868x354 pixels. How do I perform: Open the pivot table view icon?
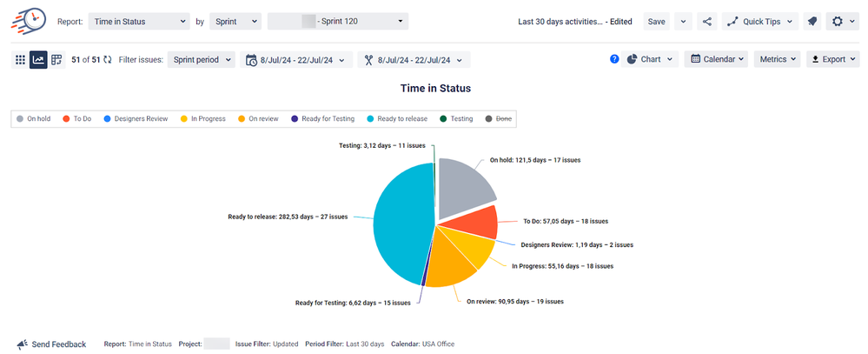coord(56,60)
